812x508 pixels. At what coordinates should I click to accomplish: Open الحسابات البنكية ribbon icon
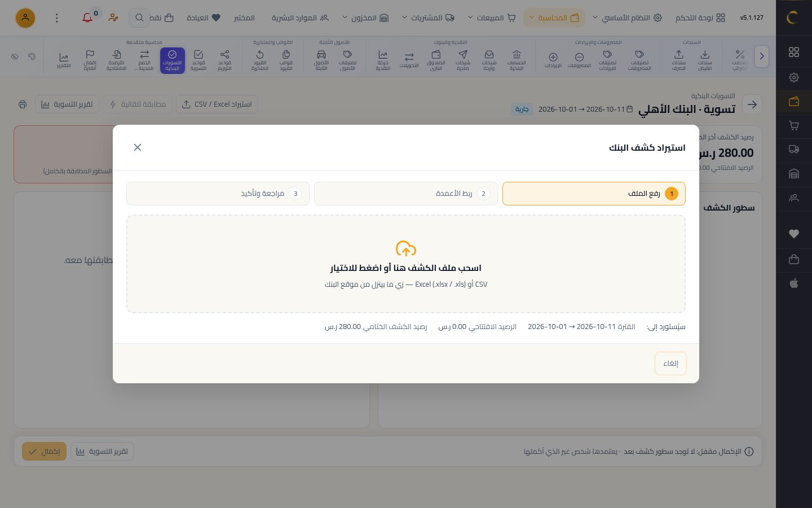[x=517, y=60]
